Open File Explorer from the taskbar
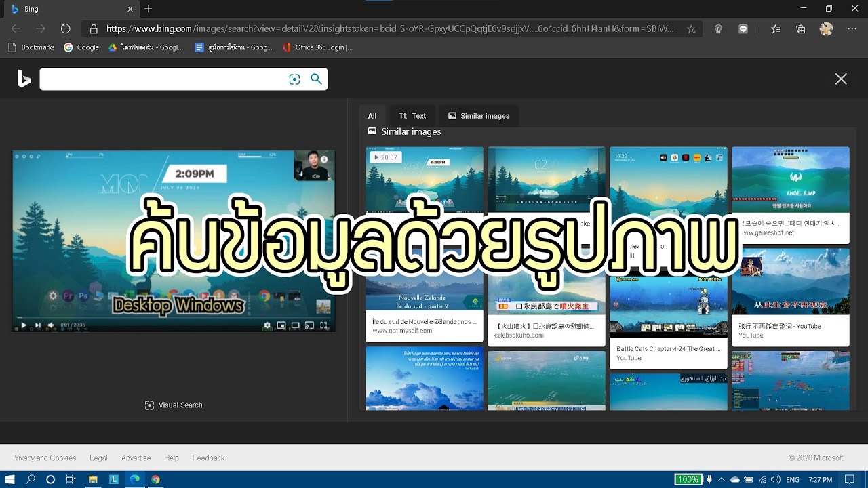 click(93, 479)
